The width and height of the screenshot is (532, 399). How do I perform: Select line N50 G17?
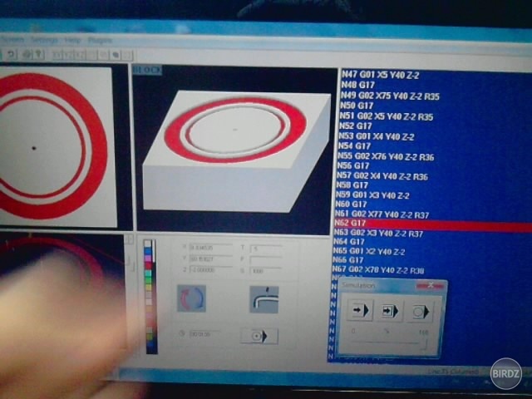point(357,106)
